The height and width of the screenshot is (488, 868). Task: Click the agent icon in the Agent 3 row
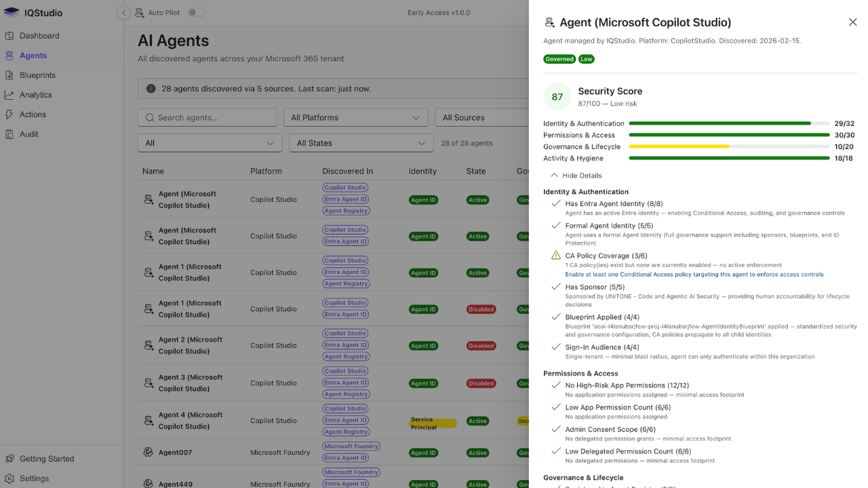tap(149, 383)
